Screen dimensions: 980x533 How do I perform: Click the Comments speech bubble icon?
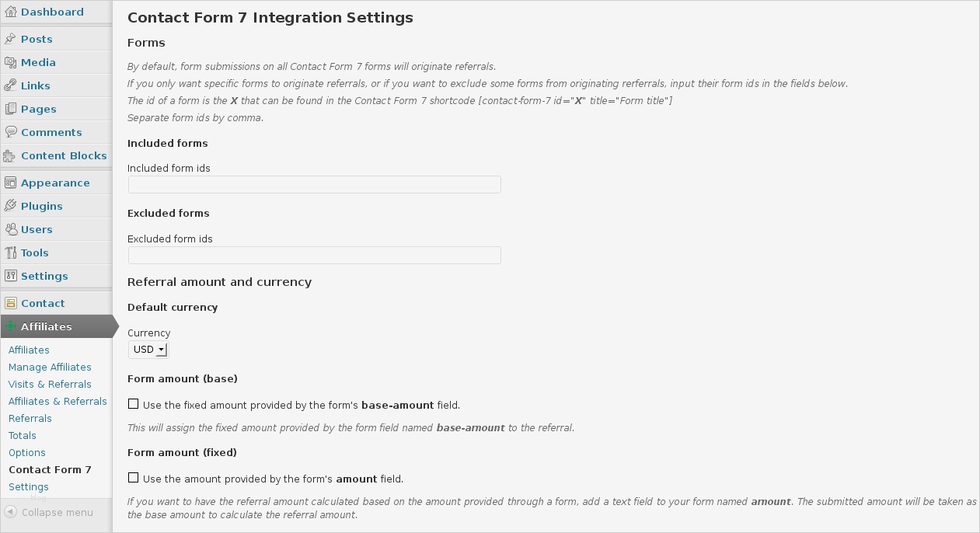(10, 132)
